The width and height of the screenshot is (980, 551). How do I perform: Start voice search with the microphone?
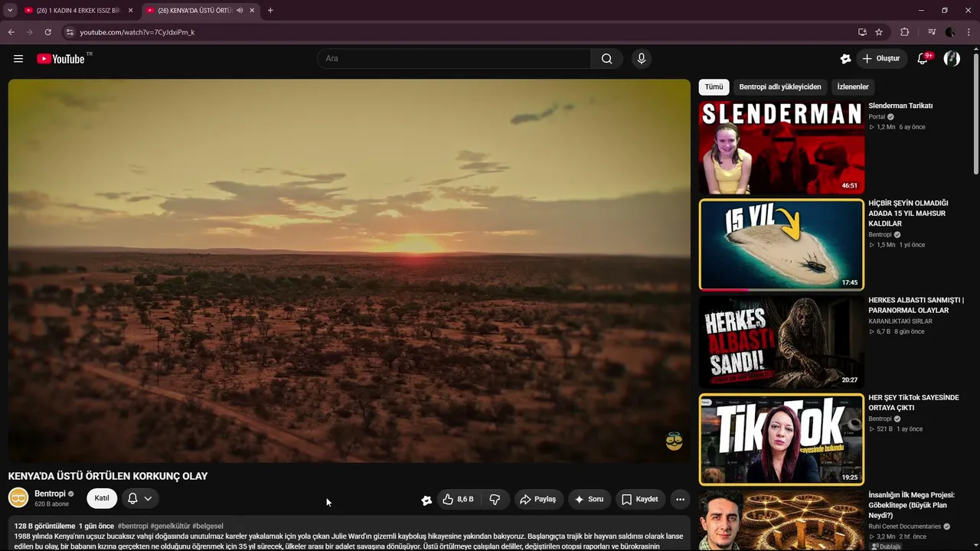[x=642, y=59]
